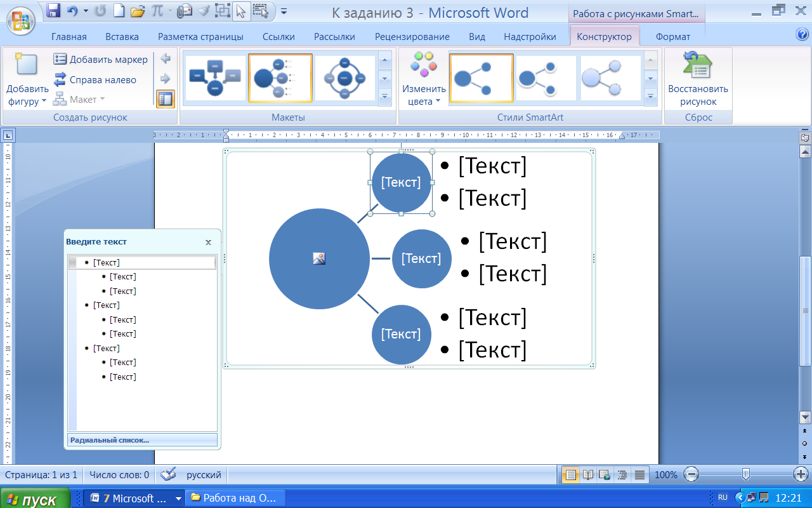Apply the white outline SmartArt style
The height and width of the screenshot is (508, 812).
[x=546, y=78]
